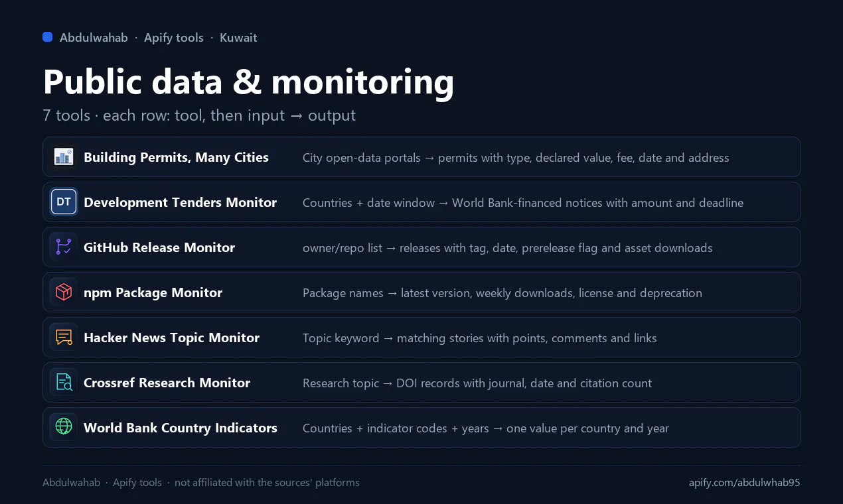This screenshot has height=504, width=843.
Task: Click the DT Development Tenders icon
Action: pyautogui.click(x=64, y=202)
